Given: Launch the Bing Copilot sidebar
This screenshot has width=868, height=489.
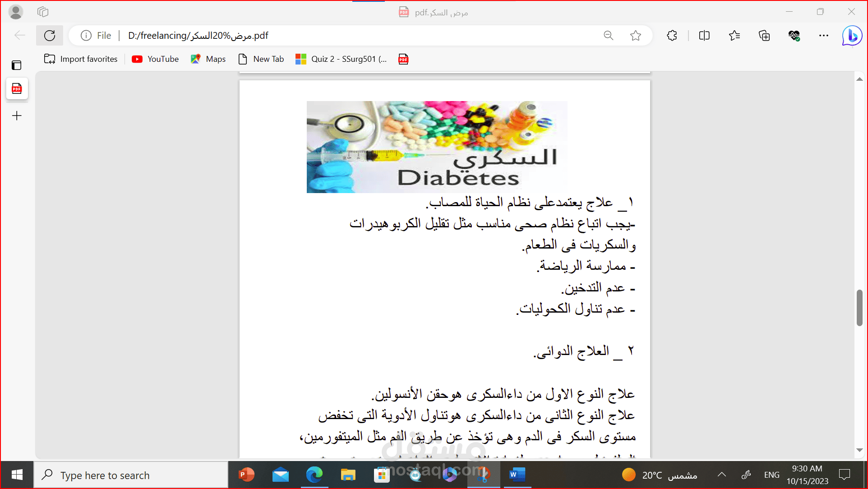Looking at the screenshot, I should click(x=852, y=36).
